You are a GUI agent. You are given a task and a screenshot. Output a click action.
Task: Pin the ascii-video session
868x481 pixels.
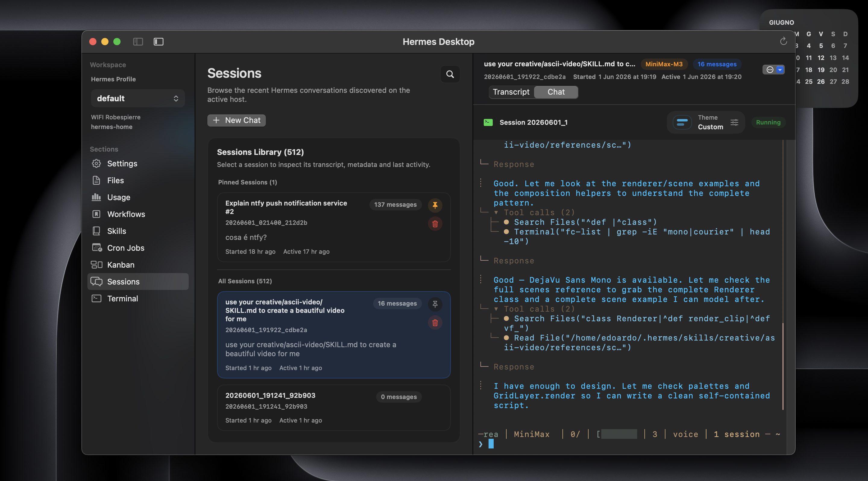pyautogui.click(x=435, y=304)
